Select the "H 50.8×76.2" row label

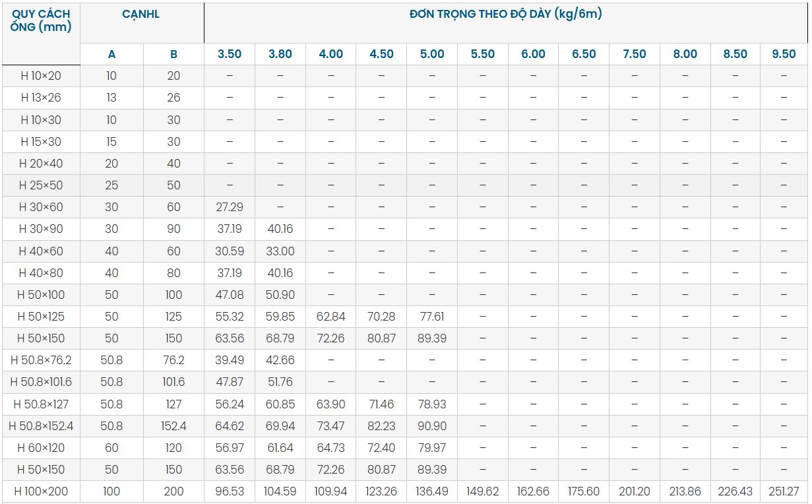pos(41,360)
